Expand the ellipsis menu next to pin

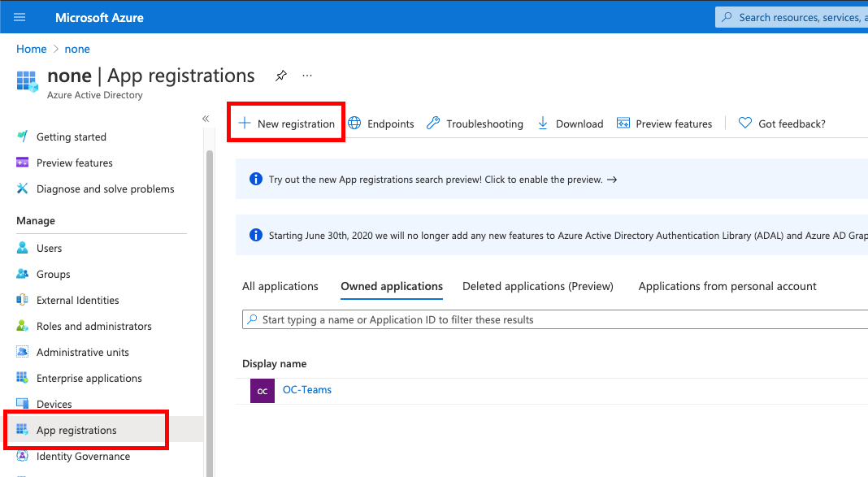tap(306, 75)
